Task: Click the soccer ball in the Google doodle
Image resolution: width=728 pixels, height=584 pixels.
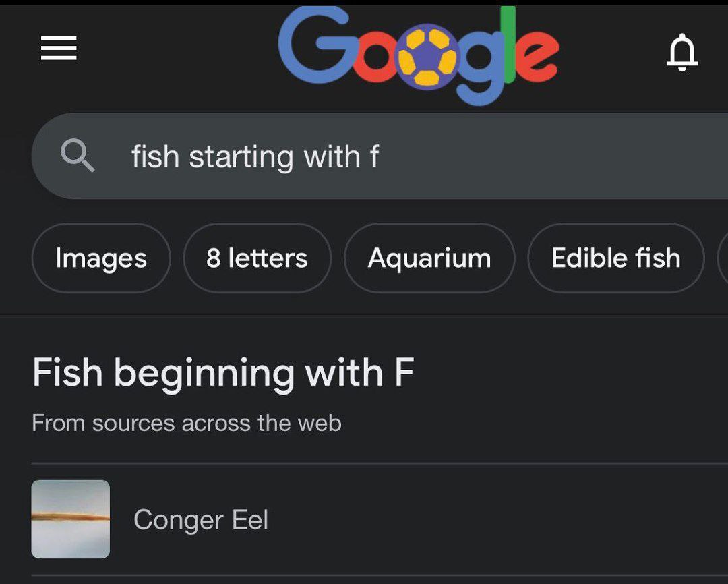Action: point(428,57)
